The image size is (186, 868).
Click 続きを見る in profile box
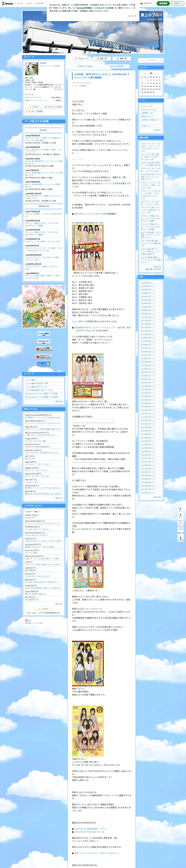58,89
